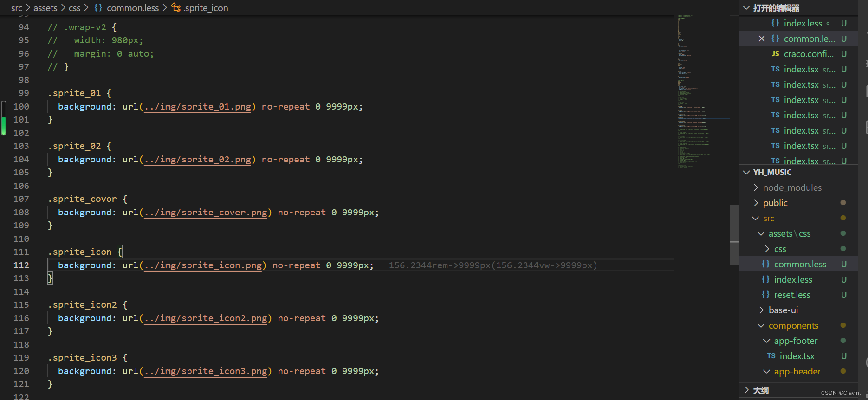Click the opening brace after .sprite_icon

point(120,252)
